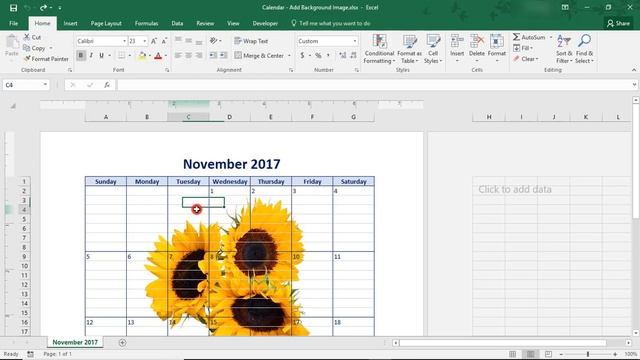Open the font size dropdown
Image resolution: width=640 pixels, height=360 pixels.
[144, 41]
